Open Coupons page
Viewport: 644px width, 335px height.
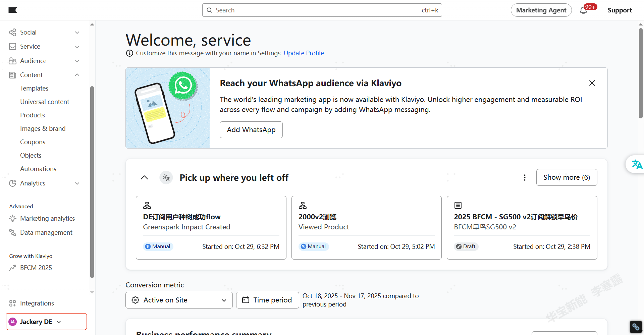coord(33,142)
